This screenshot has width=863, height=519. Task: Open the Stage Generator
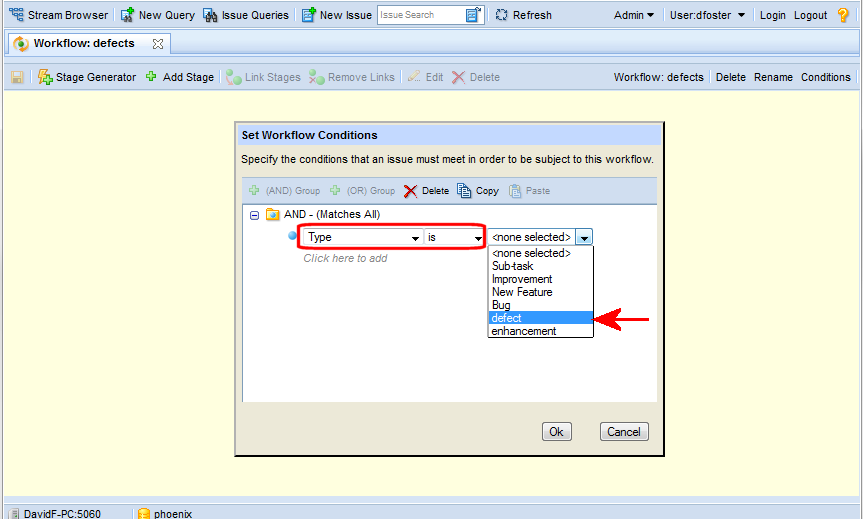coord(87,77)
